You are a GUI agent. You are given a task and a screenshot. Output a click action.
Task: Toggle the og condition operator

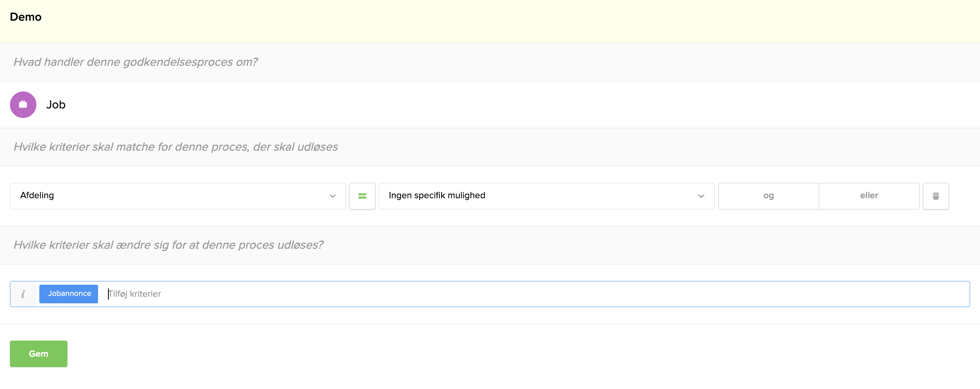point(769,196)
